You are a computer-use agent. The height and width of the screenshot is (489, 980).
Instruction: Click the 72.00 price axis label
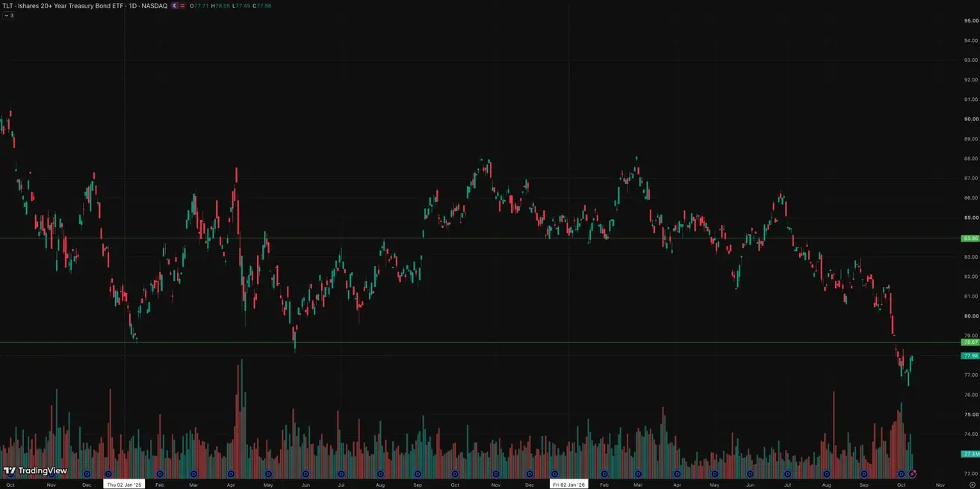(971, 473)
